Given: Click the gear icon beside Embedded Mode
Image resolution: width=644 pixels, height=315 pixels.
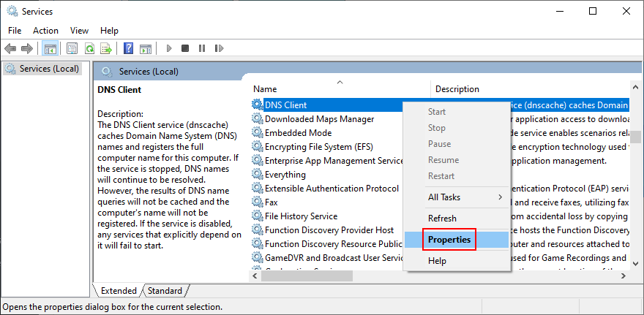Looking at the screenshot, I should click(x=257, y=133).
